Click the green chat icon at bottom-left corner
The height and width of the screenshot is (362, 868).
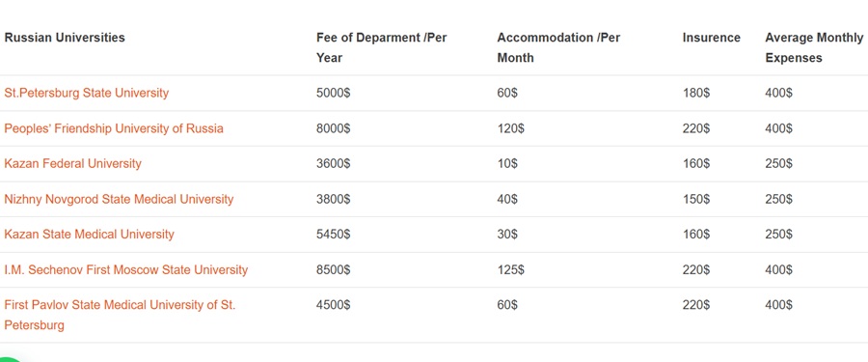click(9, 358)
